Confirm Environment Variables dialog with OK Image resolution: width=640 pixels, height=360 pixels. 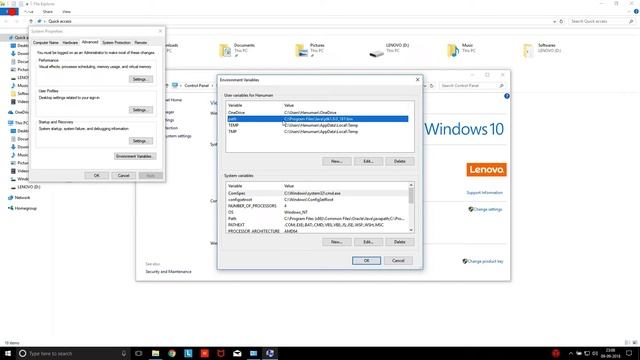[367, 260]
